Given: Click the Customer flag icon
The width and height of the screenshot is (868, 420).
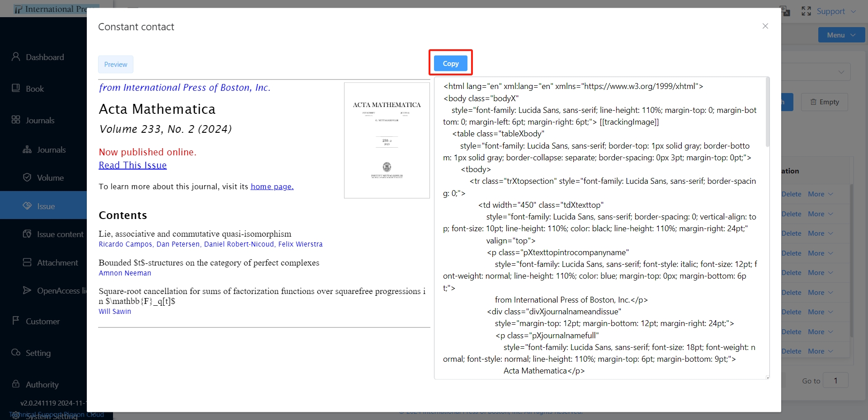Looking at the screenshot, I should tap(16, 321).
